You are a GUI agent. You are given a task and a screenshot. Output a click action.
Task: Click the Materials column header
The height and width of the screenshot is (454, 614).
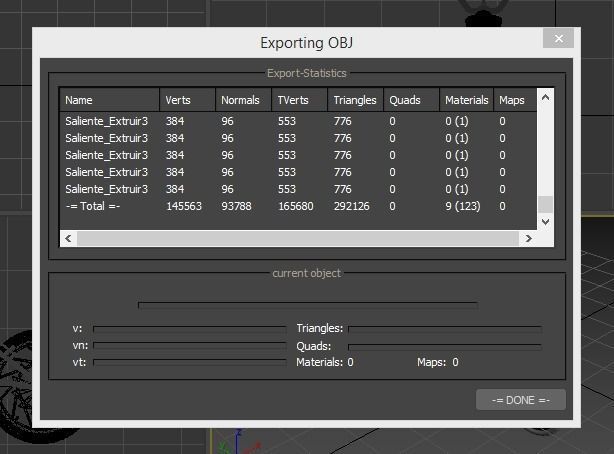(466, 100)
